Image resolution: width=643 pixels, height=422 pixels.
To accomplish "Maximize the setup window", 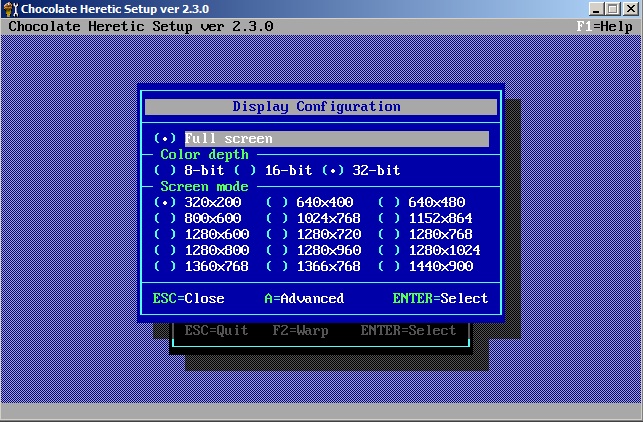I will click(x=613, y=9).
